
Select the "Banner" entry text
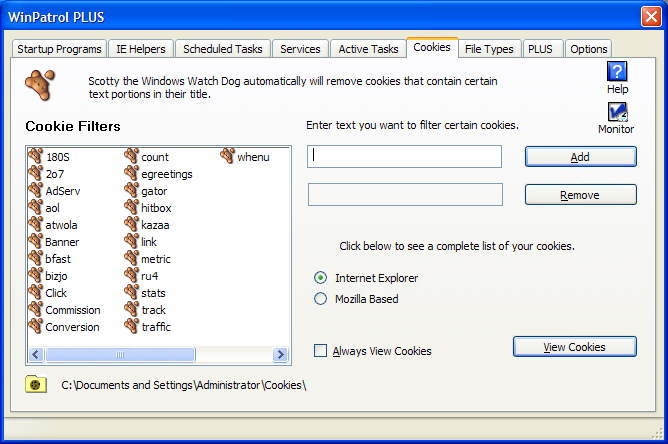click(62, 242)
